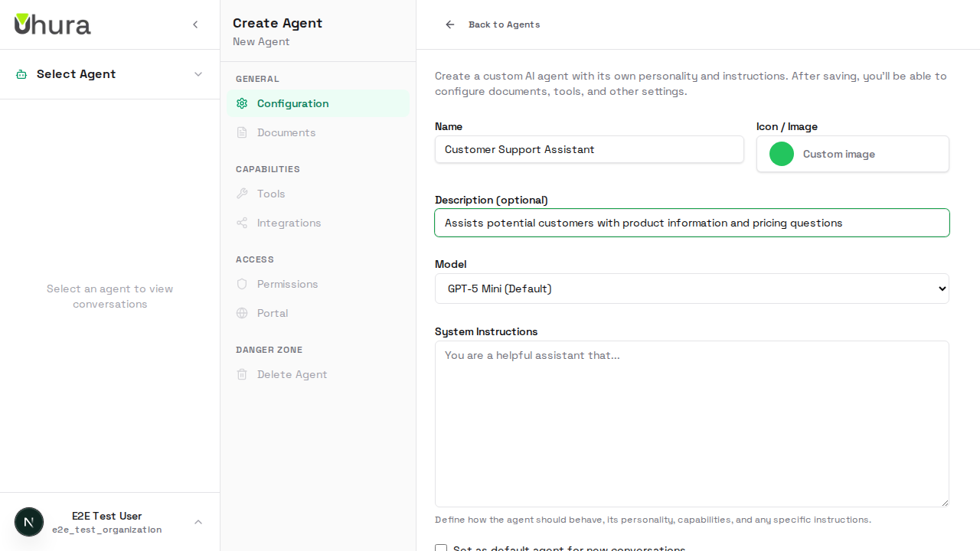Viewport: 980px width, 551px height.
Task: Click the Back to Agents link
Action: tap(504, 24)
